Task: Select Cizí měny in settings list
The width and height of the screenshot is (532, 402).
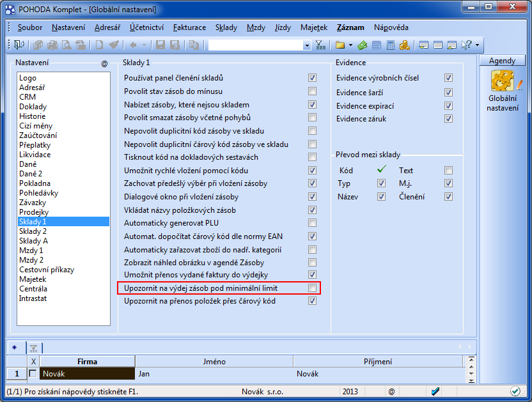Action: pyautogui.click(x=63, y=126)
